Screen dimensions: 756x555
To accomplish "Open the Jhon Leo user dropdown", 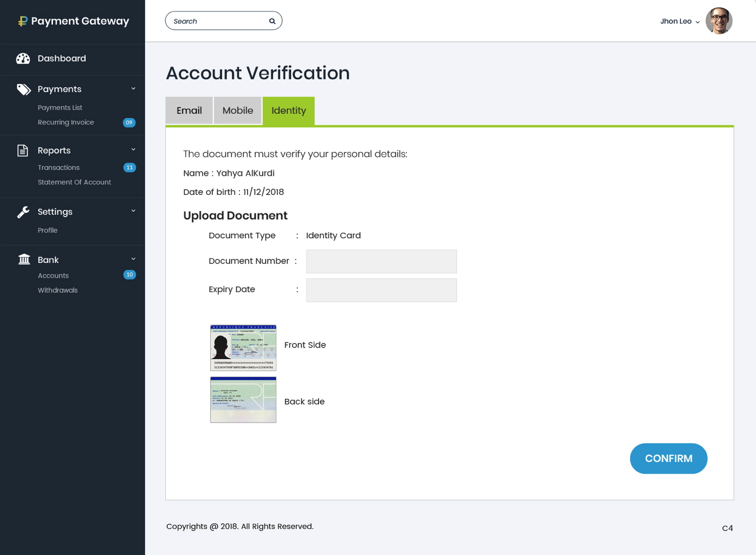I will [x=680, y=21].
